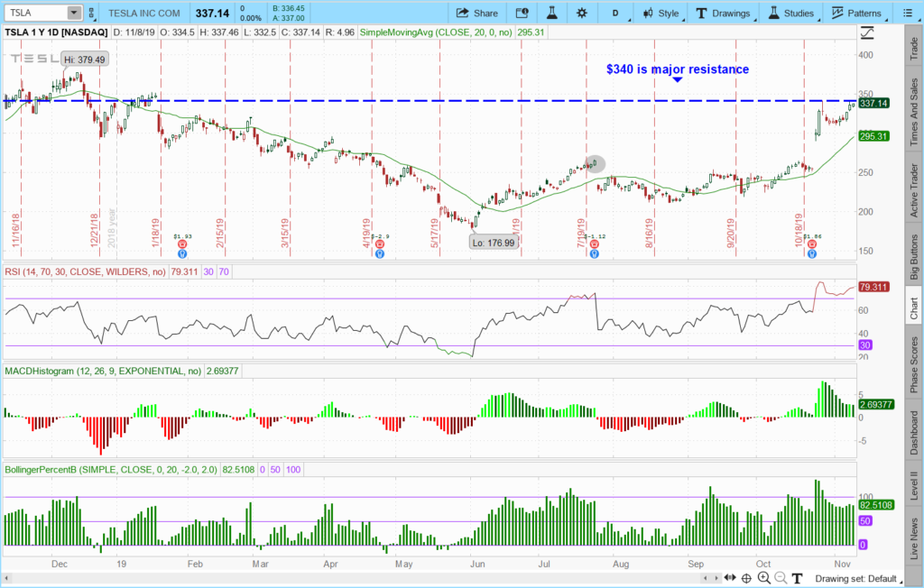Click 'TSLA 1 Y 1D [NASDAQ]' chart title
The image size is (924, 588).
pyautogui.click(x=56, y=32)
